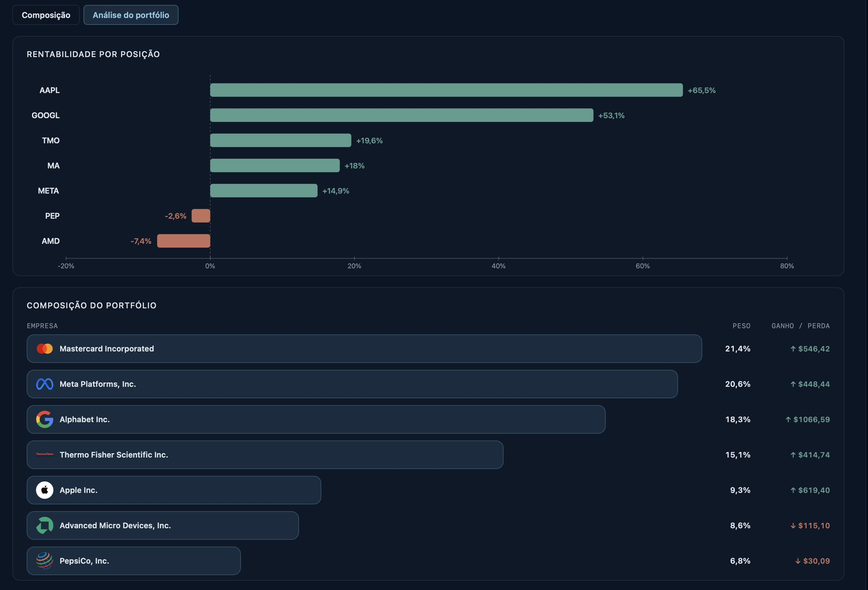Click the up arrow beside $448,44
The width and height of the screenshot is (868, 590).
click(x=793, y=384)
